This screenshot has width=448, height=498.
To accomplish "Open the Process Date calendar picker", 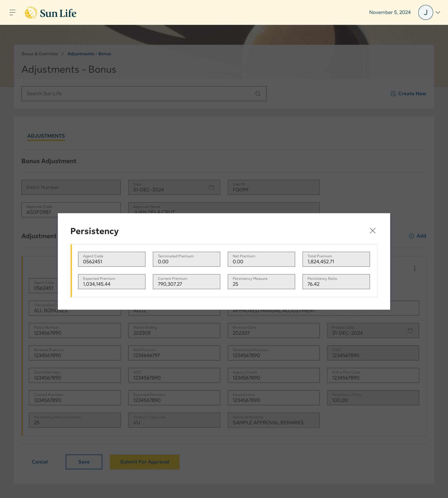I will [410, 331].
